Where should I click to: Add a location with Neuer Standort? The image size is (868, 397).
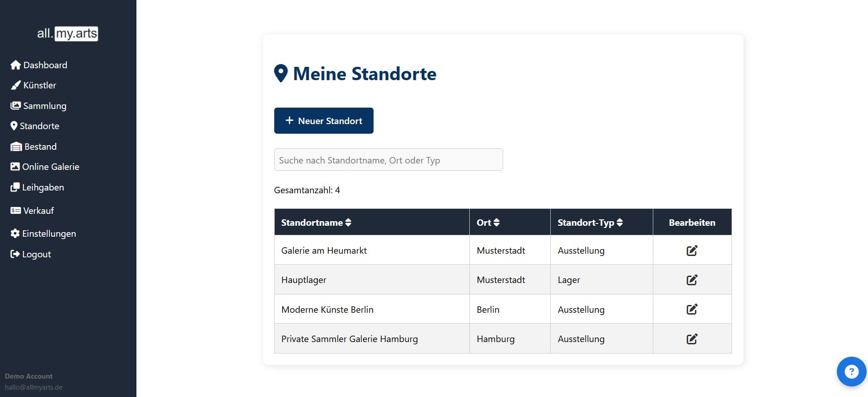pos(324,121)
